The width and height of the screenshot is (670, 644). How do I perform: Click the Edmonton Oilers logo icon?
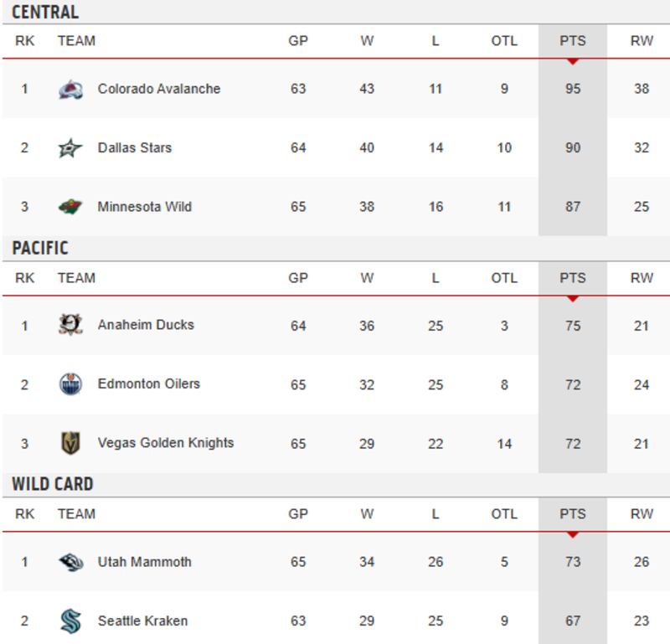[x=71, y=384]
